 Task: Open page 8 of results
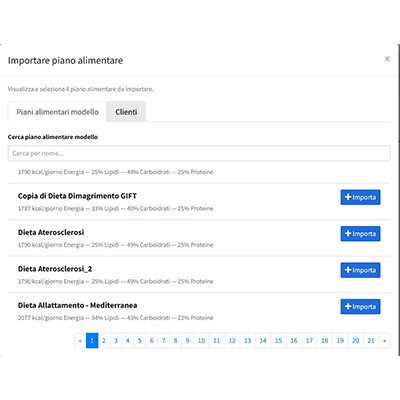tap(175, 341)
